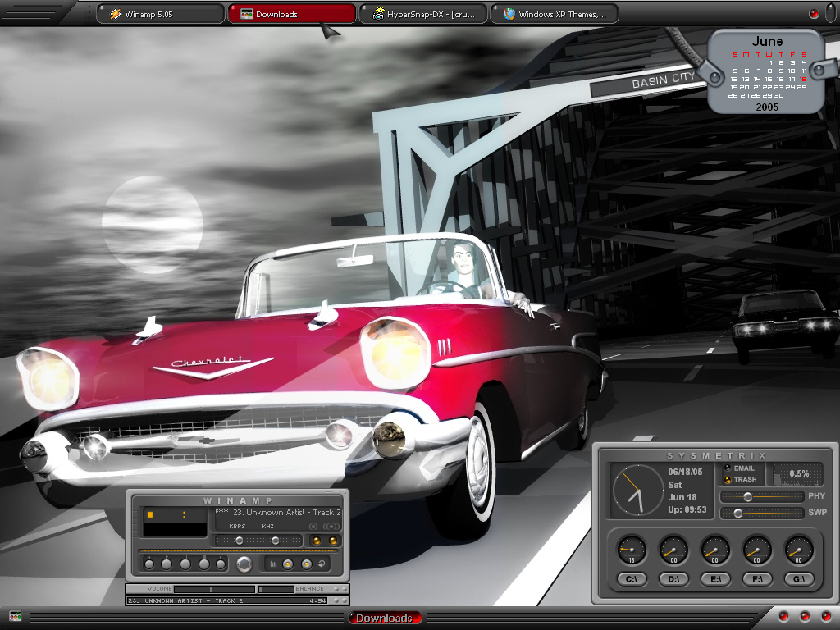Stop the track in Winamp
840x630 pixels.
pos(204,564)
